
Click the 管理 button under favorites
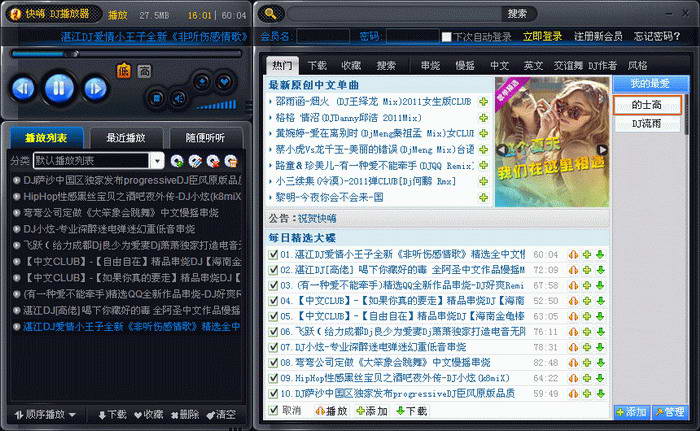tap(670, 412)
